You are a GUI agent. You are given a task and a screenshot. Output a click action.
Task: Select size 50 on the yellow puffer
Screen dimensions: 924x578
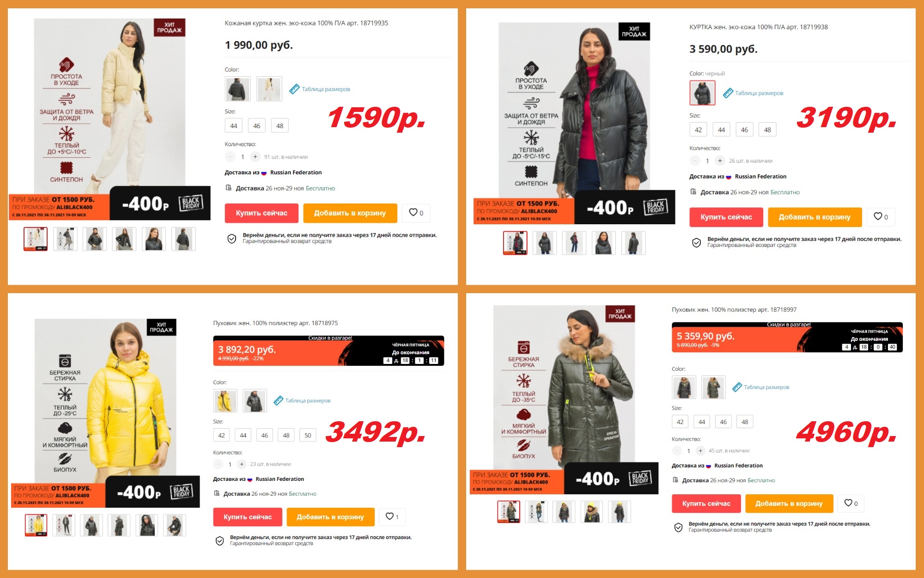(x=308, y=435)
